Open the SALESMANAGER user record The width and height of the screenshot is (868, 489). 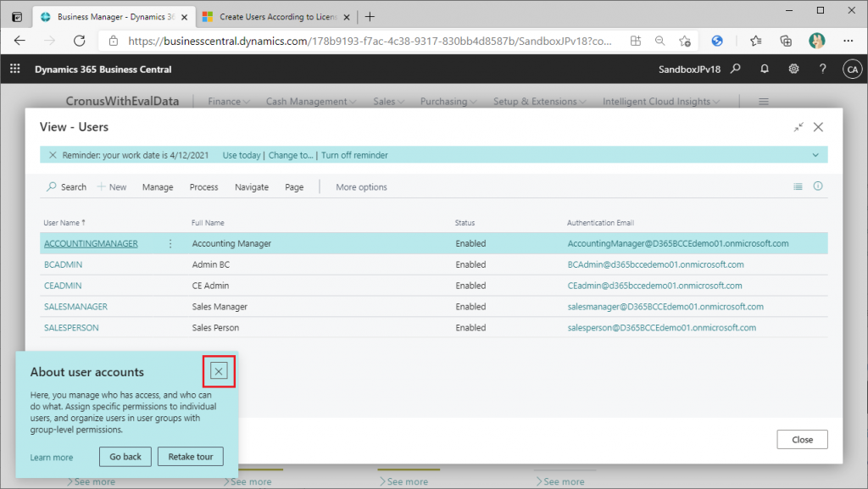click(75, 307)
